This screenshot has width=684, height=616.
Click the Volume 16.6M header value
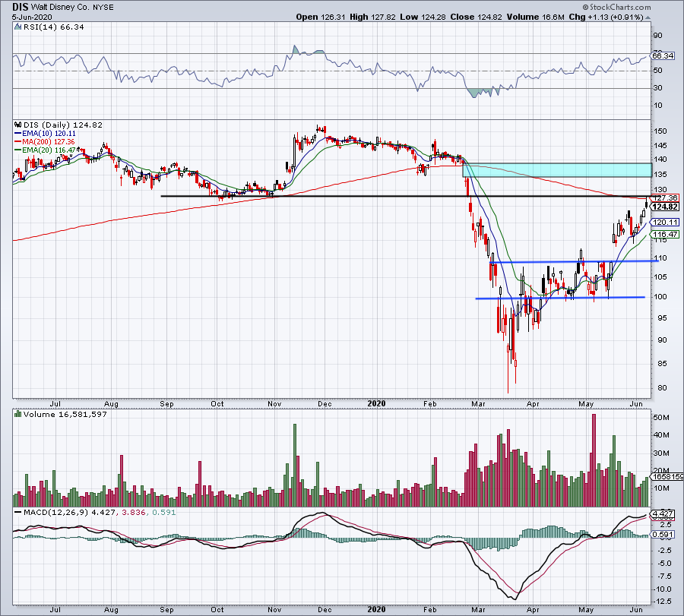pos(536,17)
